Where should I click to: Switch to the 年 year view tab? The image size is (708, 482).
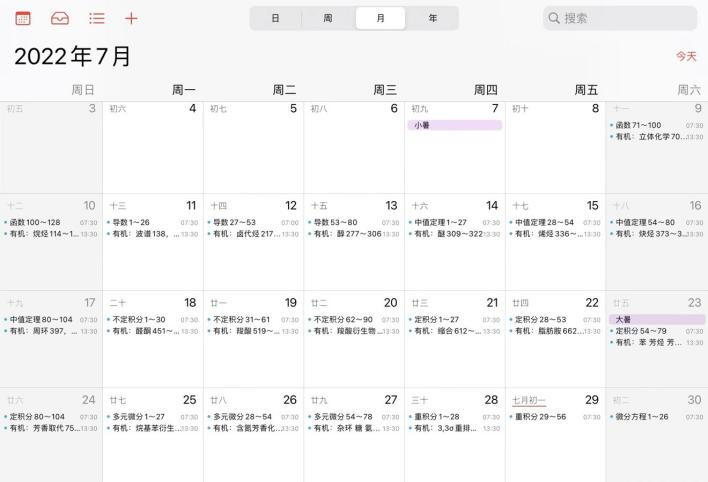coord(432,18)
